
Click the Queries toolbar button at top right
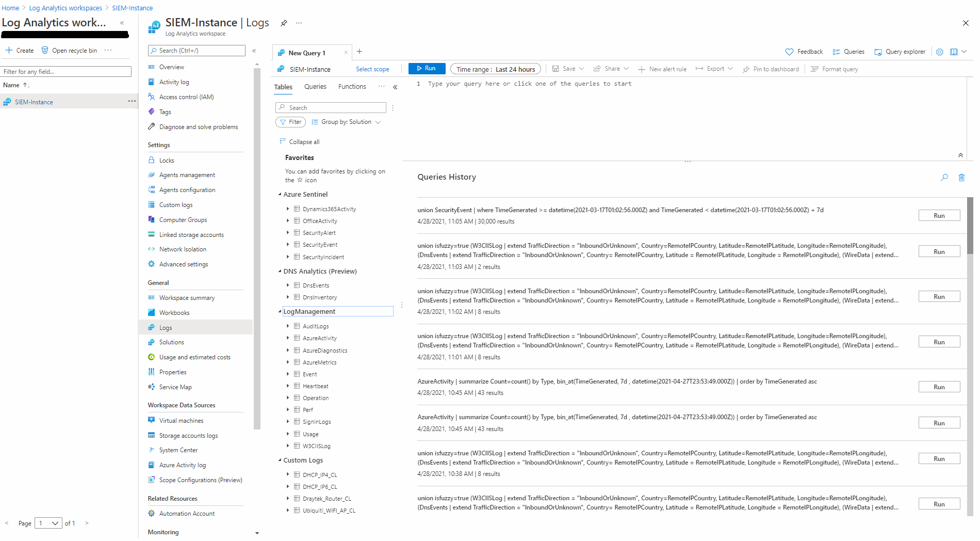pyautogui.click(x=848, y=52)
